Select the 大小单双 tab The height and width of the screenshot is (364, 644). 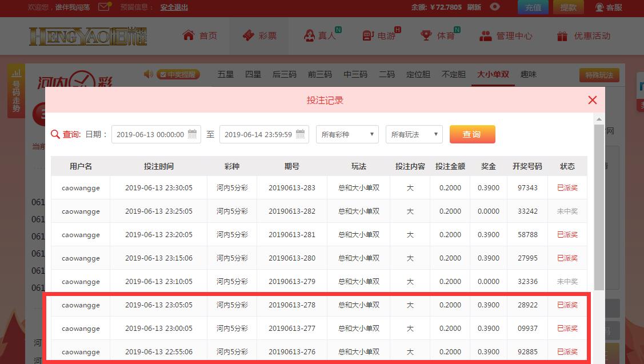click(493, 74)
